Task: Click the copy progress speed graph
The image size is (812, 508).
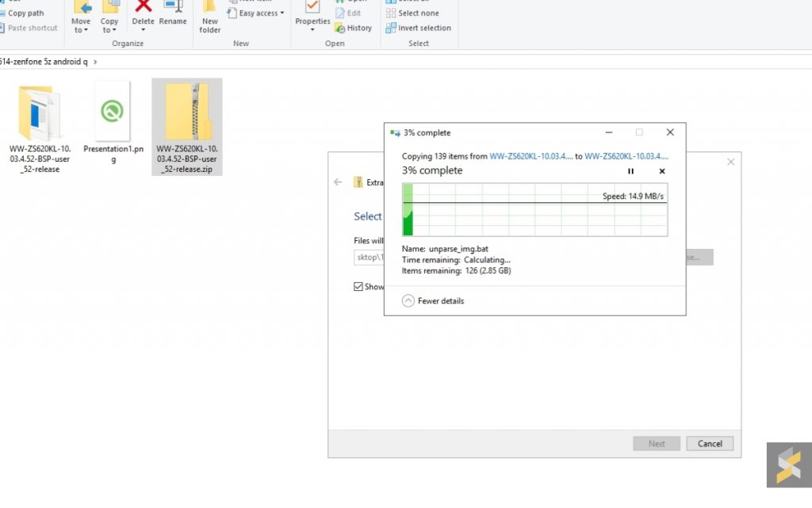Action: 535,209
